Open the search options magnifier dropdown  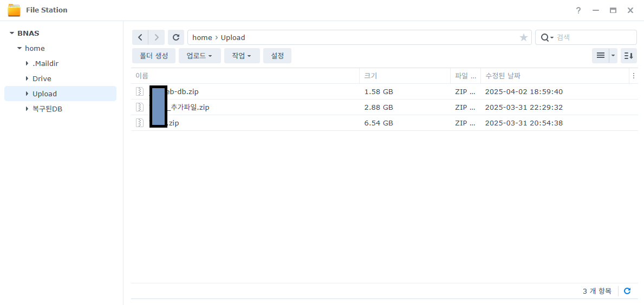pyautogui.click(x=547, y=37)
